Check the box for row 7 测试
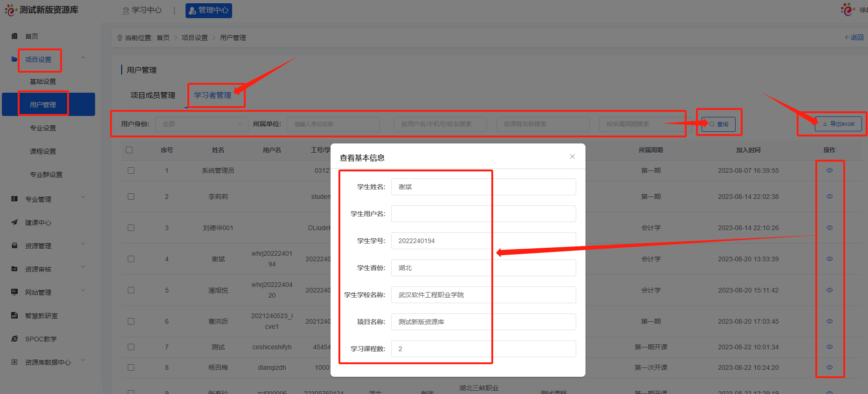 pos(131,347)
